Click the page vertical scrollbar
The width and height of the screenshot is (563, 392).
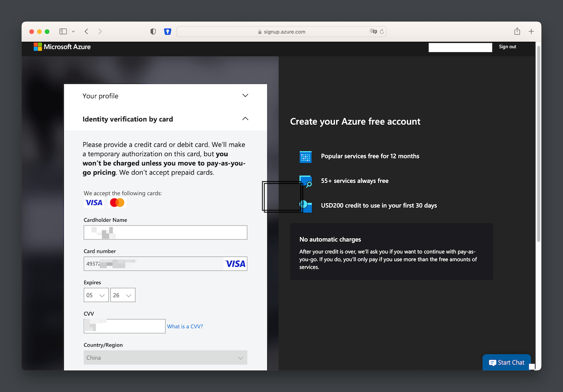pos(538,143)
